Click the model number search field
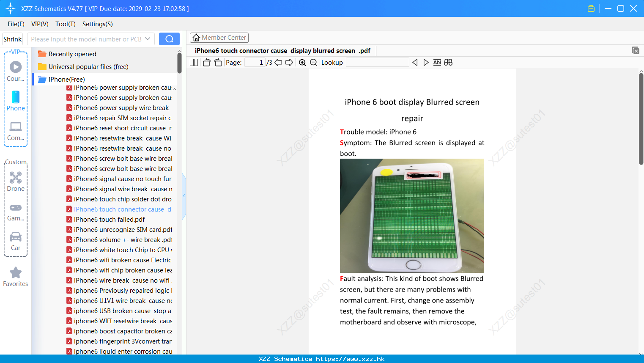Viewport: 644px width, 363px height. coord(86,39)
